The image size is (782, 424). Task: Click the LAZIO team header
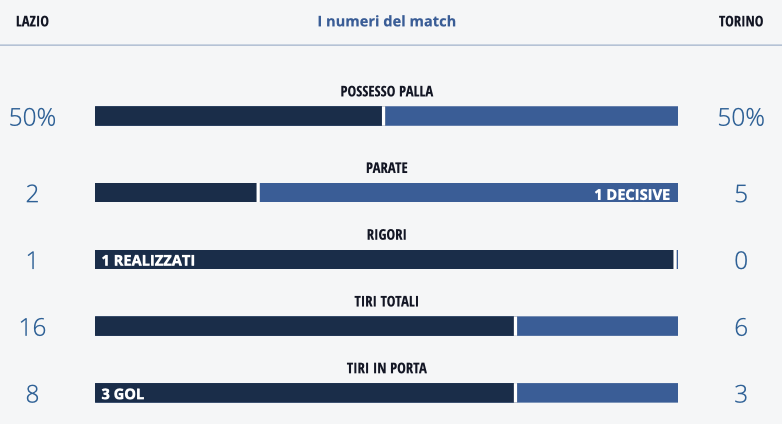pyautogui.click(x=32, y=21)
